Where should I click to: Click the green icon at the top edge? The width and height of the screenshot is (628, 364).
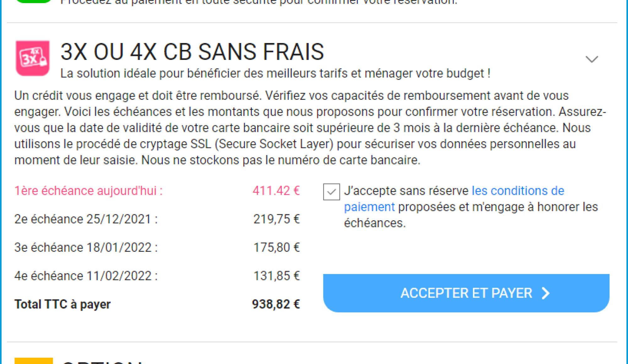(x=34, y=1)
